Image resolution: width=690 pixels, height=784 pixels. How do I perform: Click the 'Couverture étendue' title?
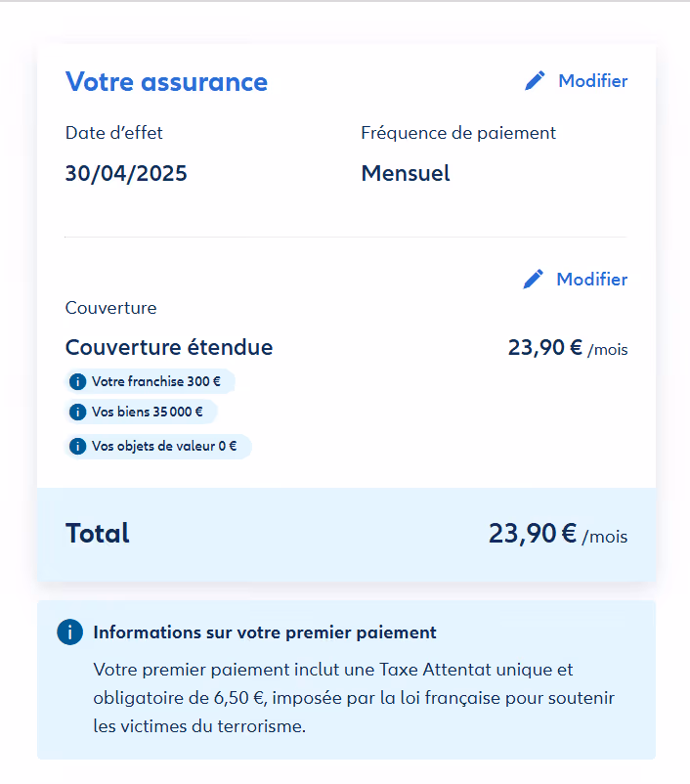(169, 348)
